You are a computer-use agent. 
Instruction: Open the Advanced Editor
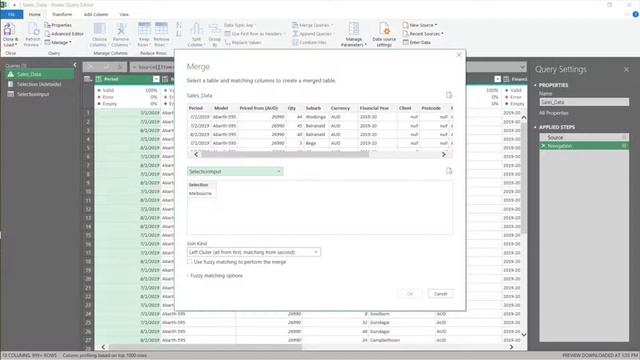click(x=64, y=33)
